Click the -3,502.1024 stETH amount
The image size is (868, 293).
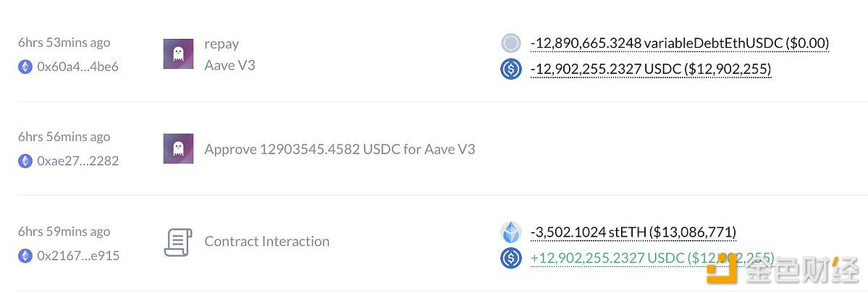pos(633,232)
